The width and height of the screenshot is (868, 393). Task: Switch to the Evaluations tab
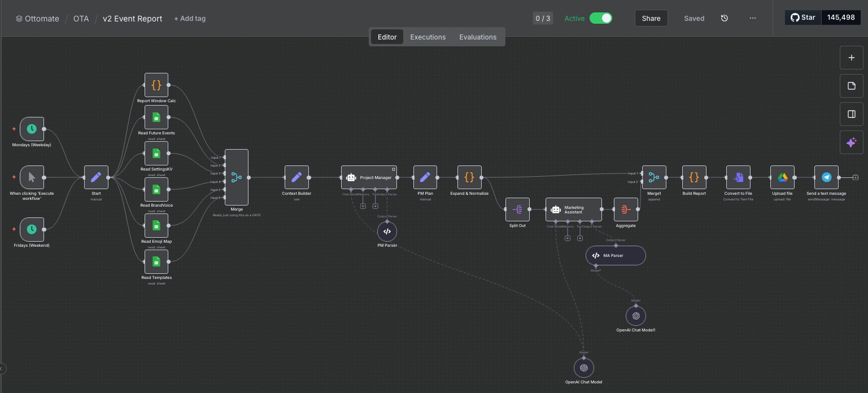point(478,37)
